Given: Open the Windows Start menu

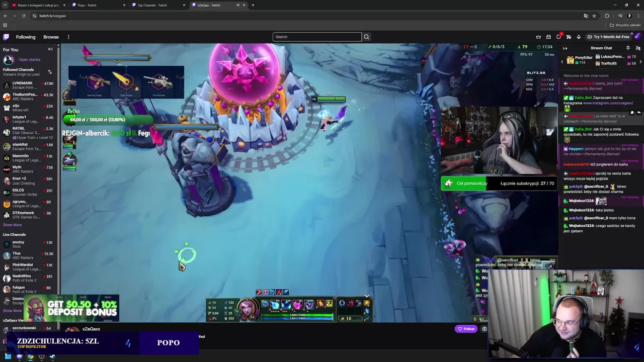Looking at the screenshot, I should point(8,356).
